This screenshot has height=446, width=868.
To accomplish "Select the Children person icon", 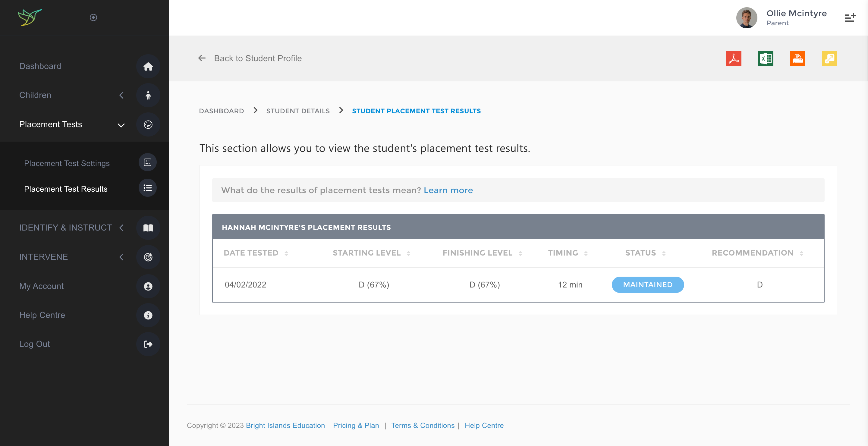I will coord(148,95).
